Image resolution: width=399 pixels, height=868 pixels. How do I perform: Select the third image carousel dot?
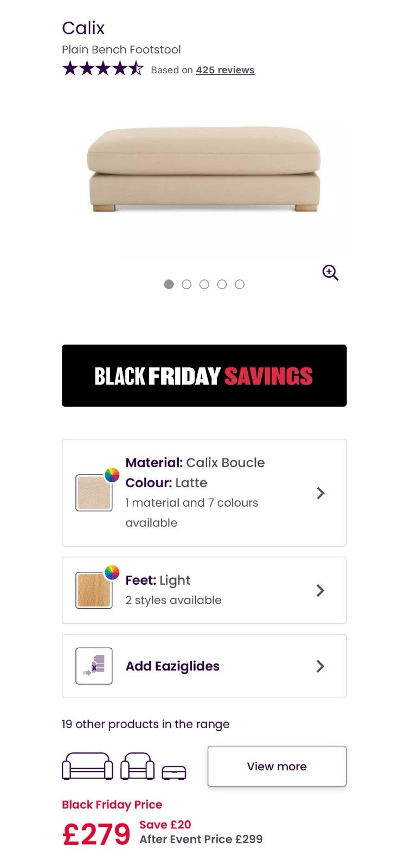click(204, 284)
